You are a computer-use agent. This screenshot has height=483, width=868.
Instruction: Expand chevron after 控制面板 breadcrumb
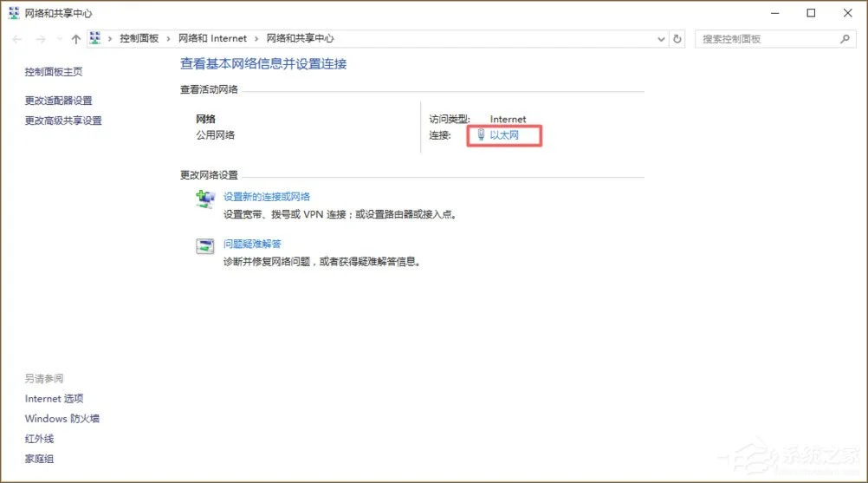[169, 39]
